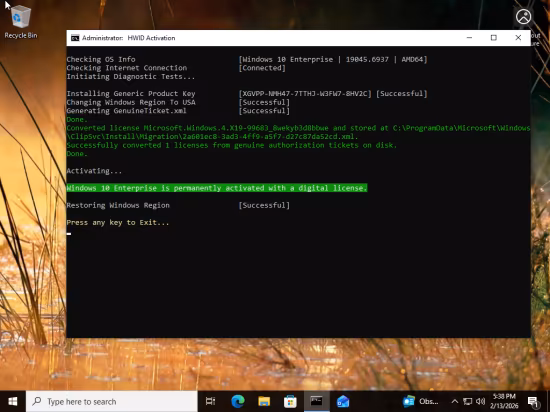Screen dimensions: 550x412
Task: Click the volume speaker tray icon
Action: click(x=481, y=401)
